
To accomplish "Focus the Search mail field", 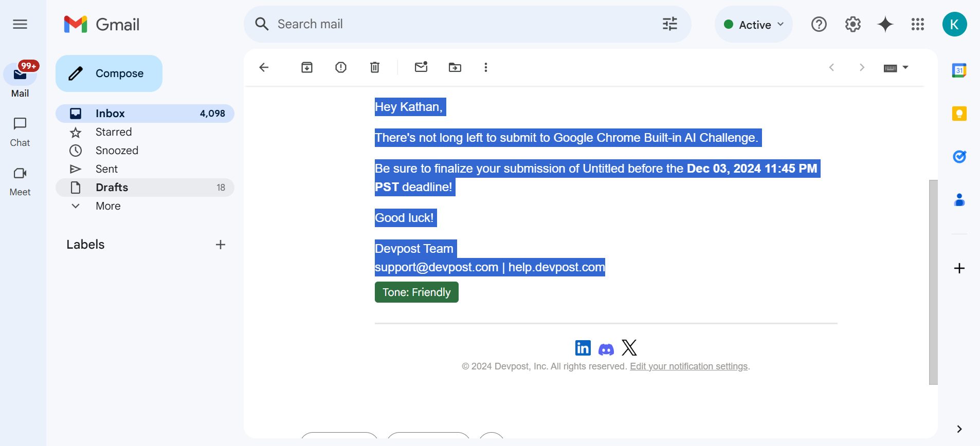I will coord(463,24).
